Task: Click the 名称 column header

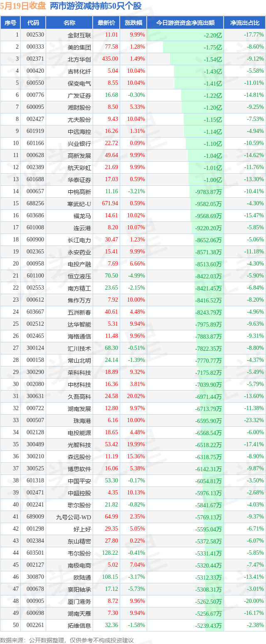Action: (69, 23)
